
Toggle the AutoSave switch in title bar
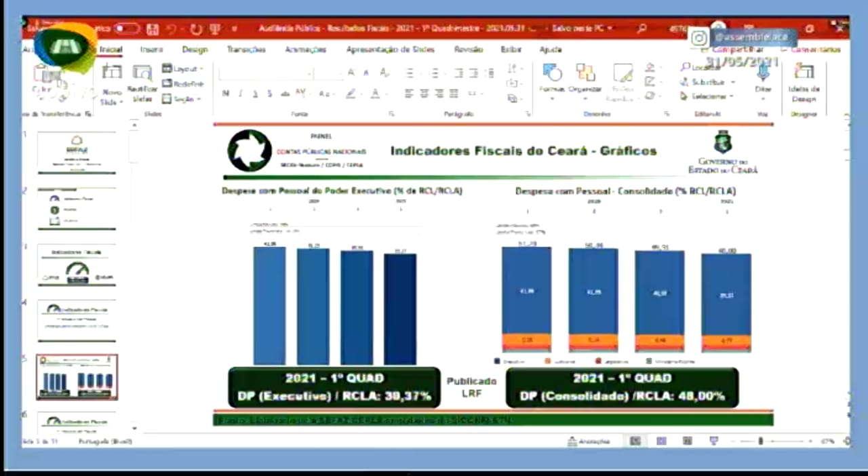coord(126,29)
